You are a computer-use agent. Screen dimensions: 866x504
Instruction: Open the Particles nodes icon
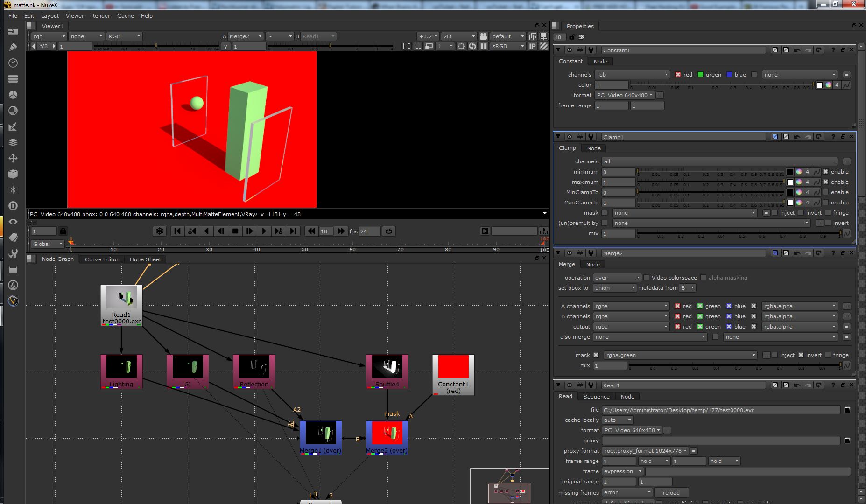13,190
